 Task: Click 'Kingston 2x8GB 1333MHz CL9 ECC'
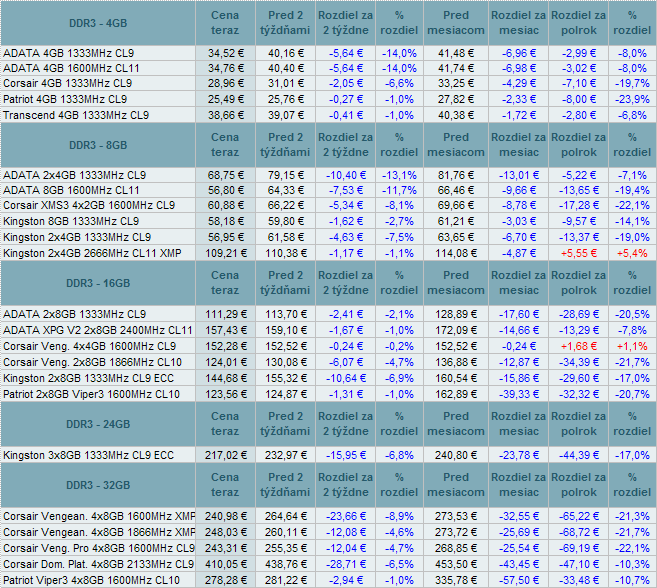[88, 378]
